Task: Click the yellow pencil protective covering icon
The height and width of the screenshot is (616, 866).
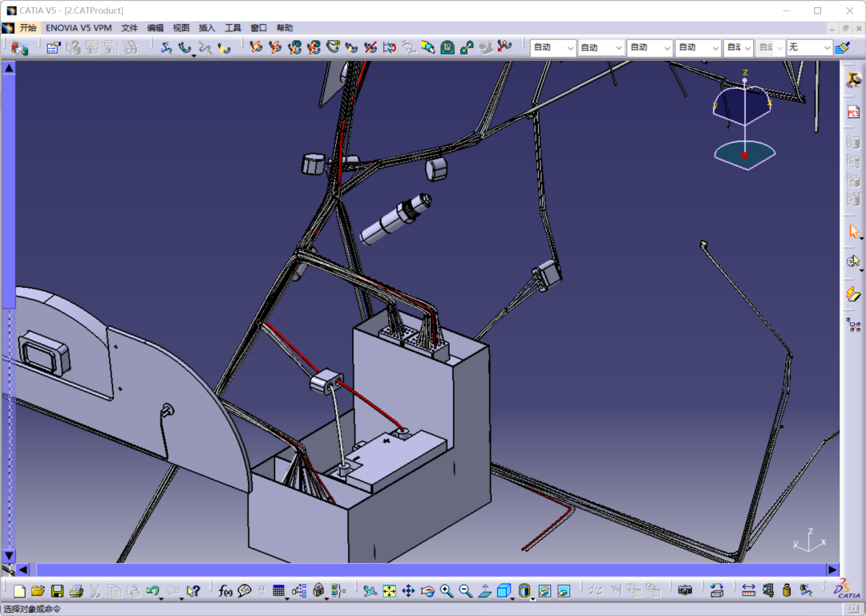Action: pos(428,48)
